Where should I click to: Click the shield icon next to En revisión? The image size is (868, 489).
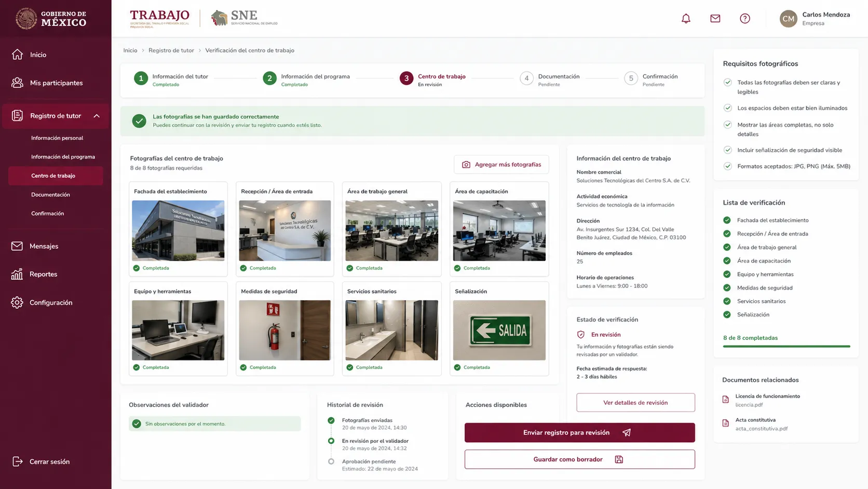581,335
